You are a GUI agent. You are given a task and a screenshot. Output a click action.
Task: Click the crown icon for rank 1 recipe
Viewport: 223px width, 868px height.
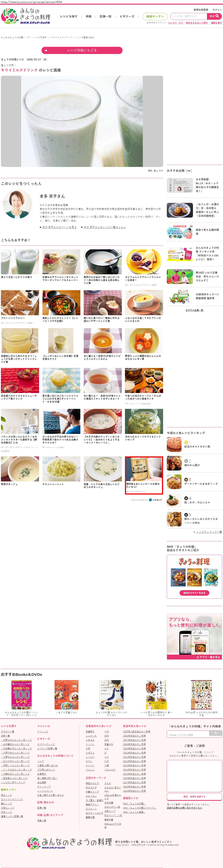point(186,442)
